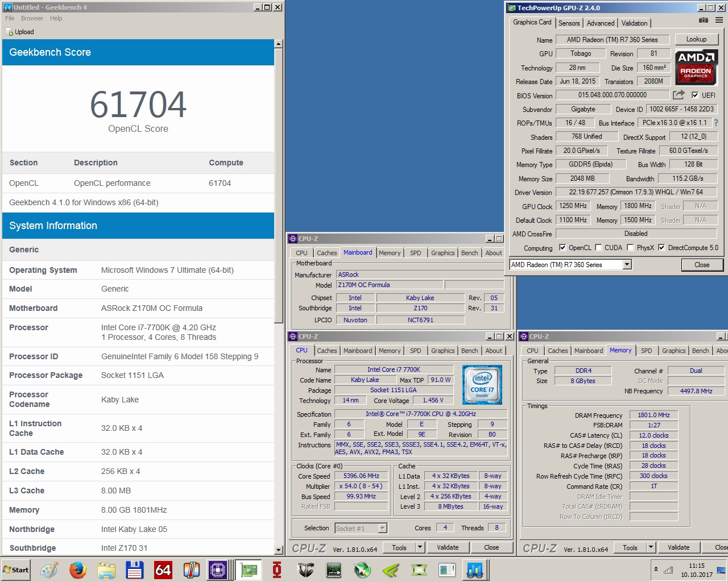Open the Browser menu in Geekbench
The height and width of the screenshot is (582, 728).
tap(32, 18)
